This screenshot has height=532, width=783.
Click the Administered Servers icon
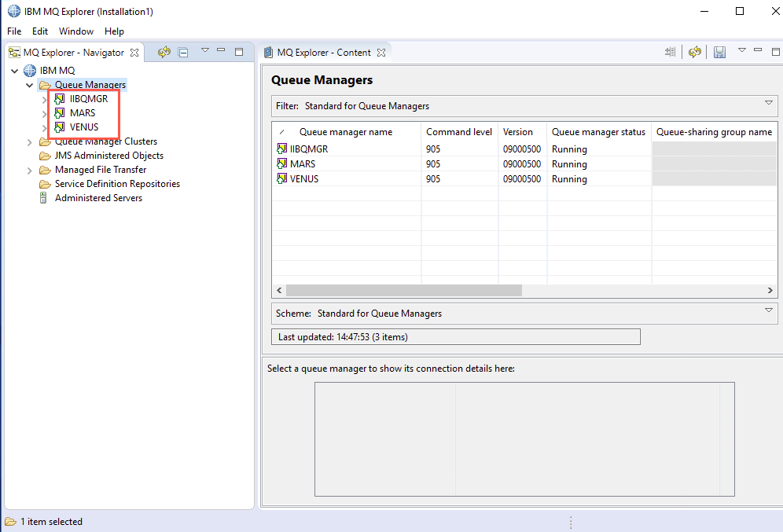pyautogui.click(x=43, y=197)
